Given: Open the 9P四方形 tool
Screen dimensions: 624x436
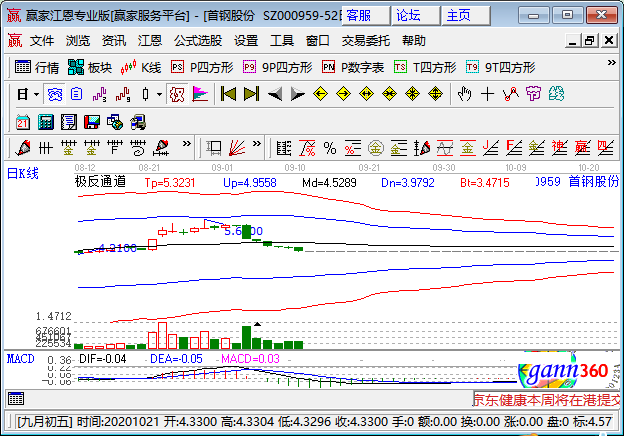Looking at the screenshot, I should pyautogui.click(x=278, y=67).
